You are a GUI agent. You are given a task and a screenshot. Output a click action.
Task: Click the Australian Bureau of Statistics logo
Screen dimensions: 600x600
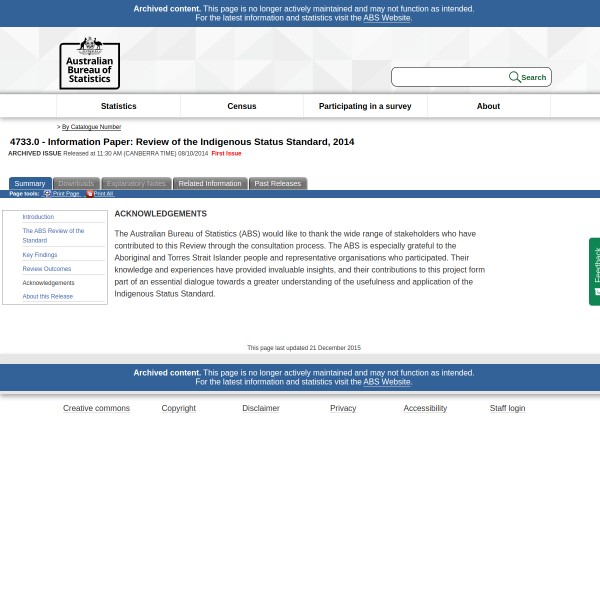pyautogui.click(x=89, y=63)
